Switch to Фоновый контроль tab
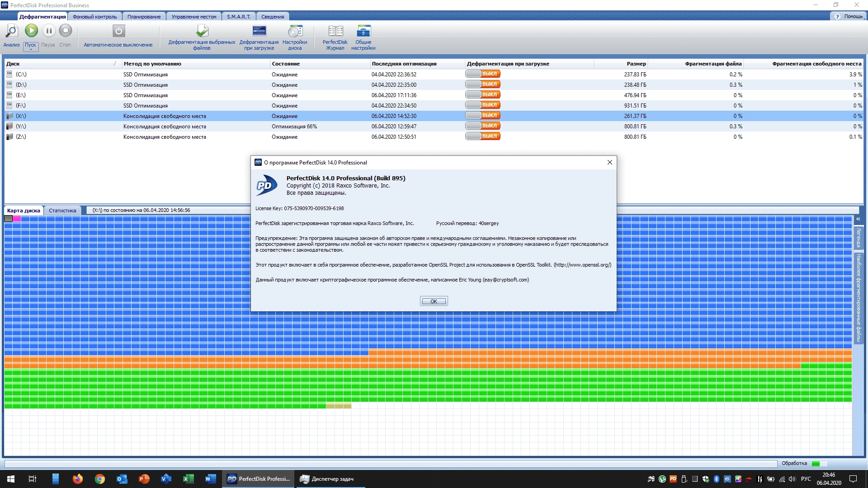The image size is (868, 488). coord(94,17)
